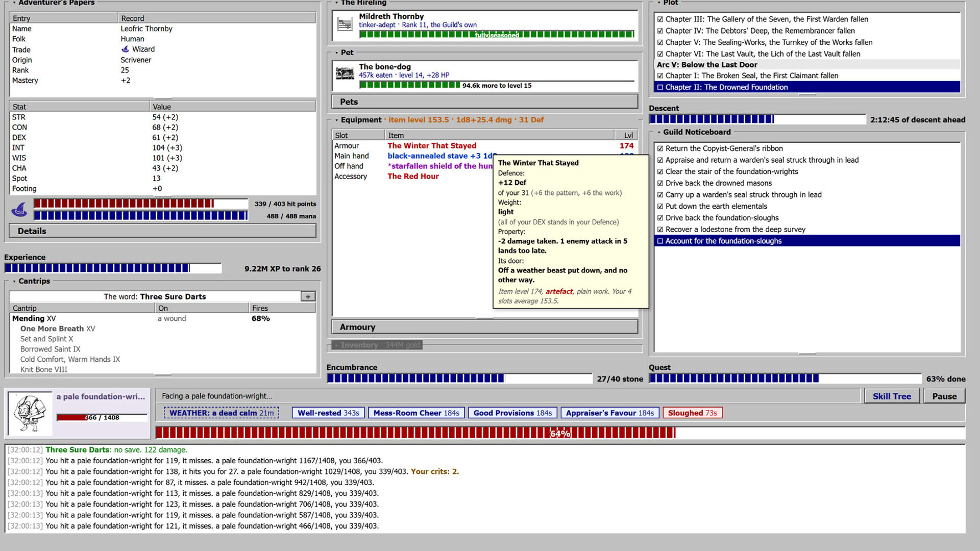Click the plus button next to Three Sure Darts
The width and height of the screenshot is (980, 551).
point(308,296)
